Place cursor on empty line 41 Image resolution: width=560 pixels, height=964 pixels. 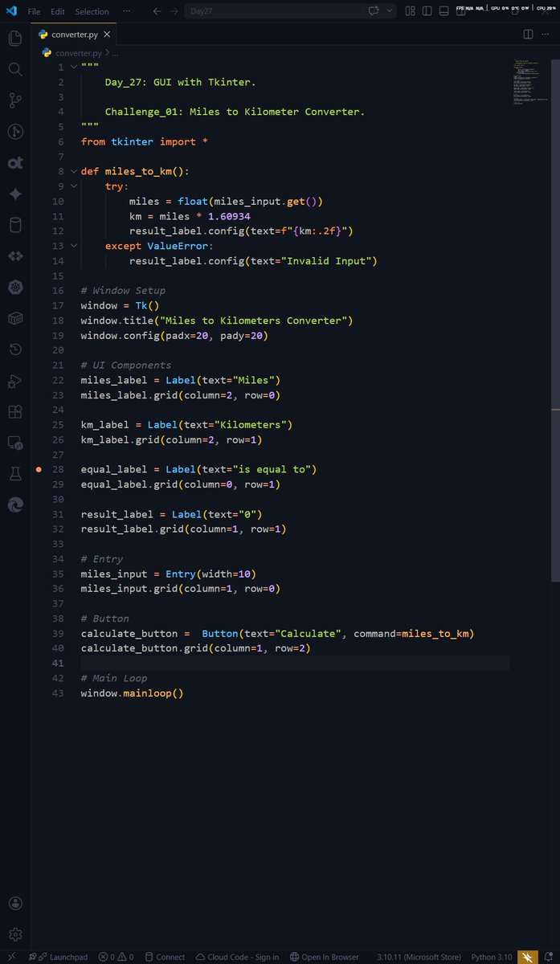294,663
